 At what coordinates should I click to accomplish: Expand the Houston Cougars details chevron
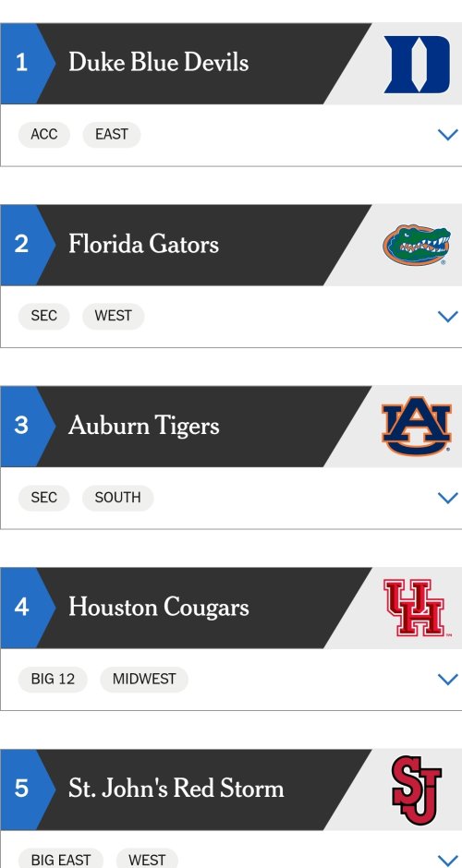tap(447, 680)
